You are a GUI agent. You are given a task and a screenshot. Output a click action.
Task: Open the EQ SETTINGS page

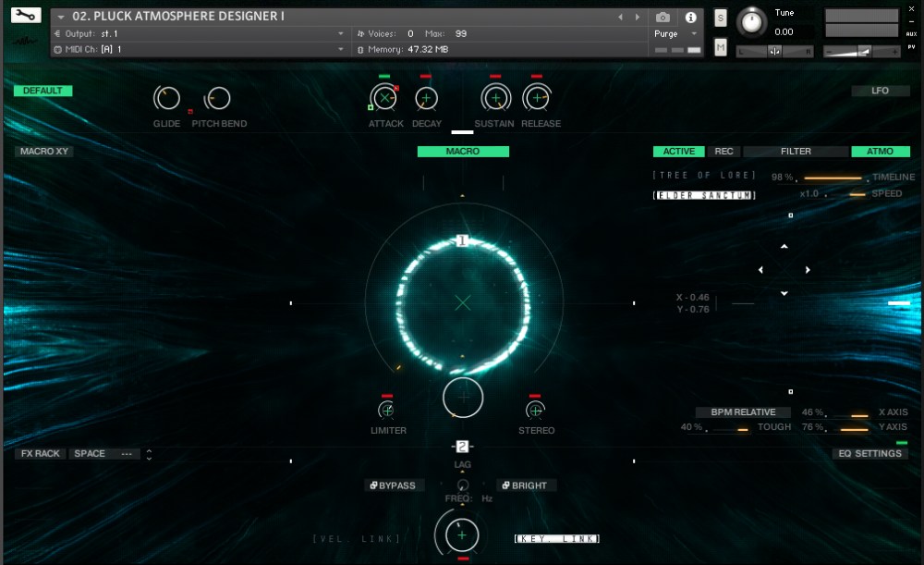[x=869, y=453]
